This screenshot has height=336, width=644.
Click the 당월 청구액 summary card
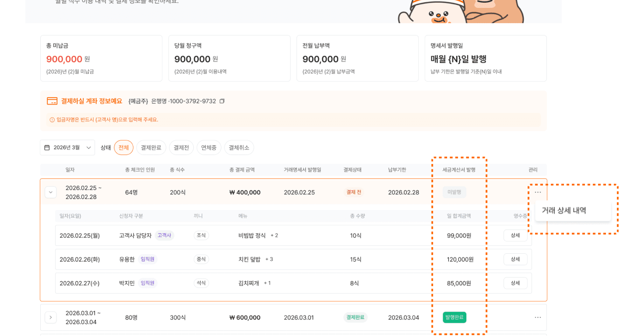tap(229, 58)
